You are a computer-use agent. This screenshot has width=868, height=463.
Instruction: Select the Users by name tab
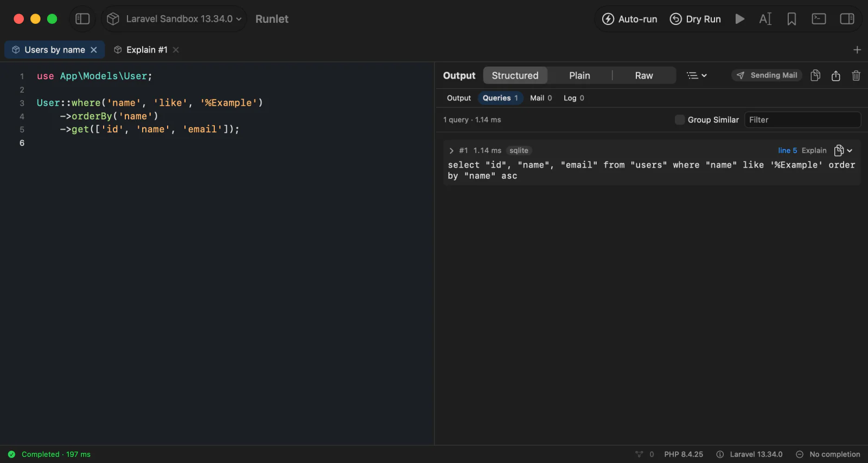[x=55, y=50]
